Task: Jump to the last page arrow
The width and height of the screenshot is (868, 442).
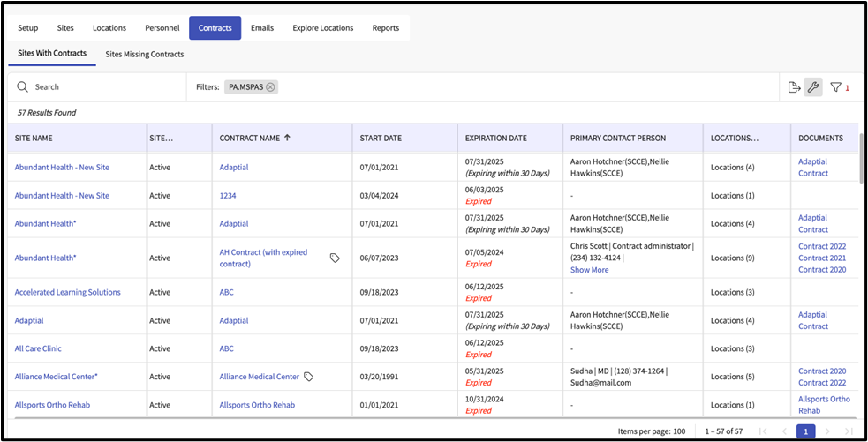Action: pos(849,431)
